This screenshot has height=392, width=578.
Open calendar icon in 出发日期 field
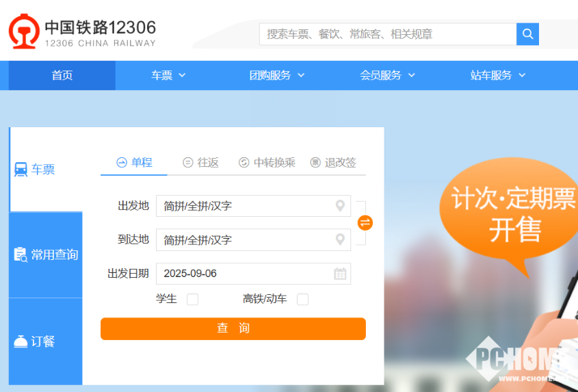[x=340, y=274]
